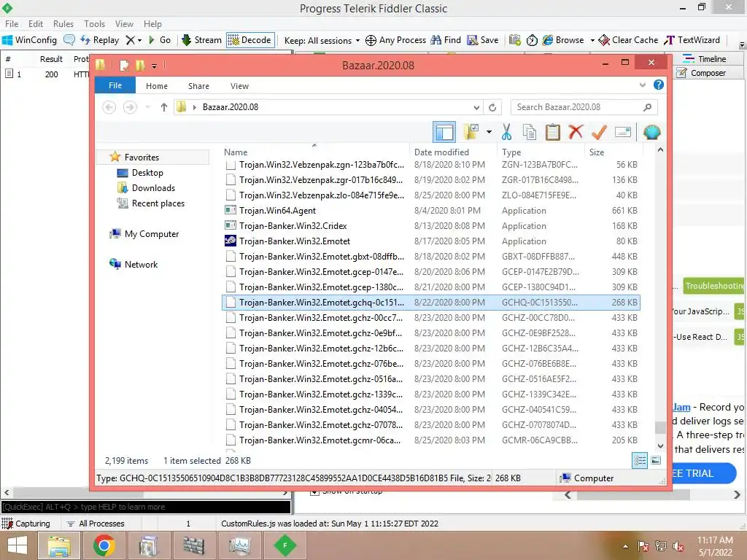The image size is (747, 560).
Task: Open address bar history dropdown
Action: pyautogui.click(x=476, y=108)
